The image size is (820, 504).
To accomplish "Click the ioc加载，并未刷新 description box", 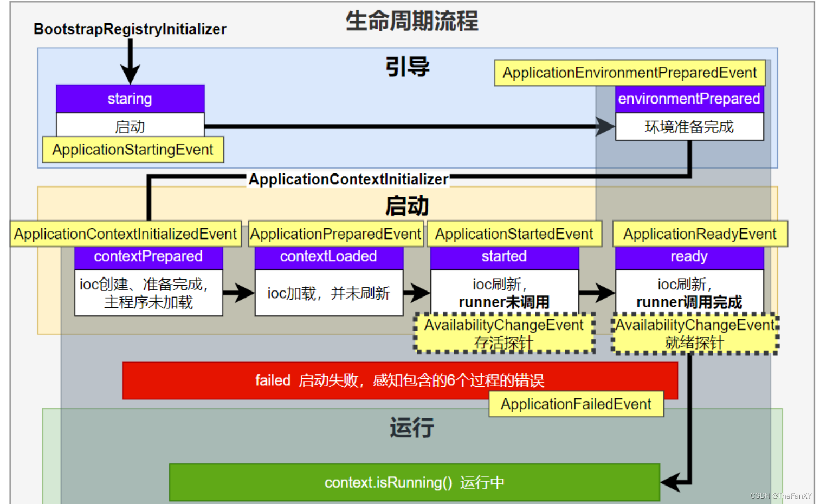I will tap(329, 293).
